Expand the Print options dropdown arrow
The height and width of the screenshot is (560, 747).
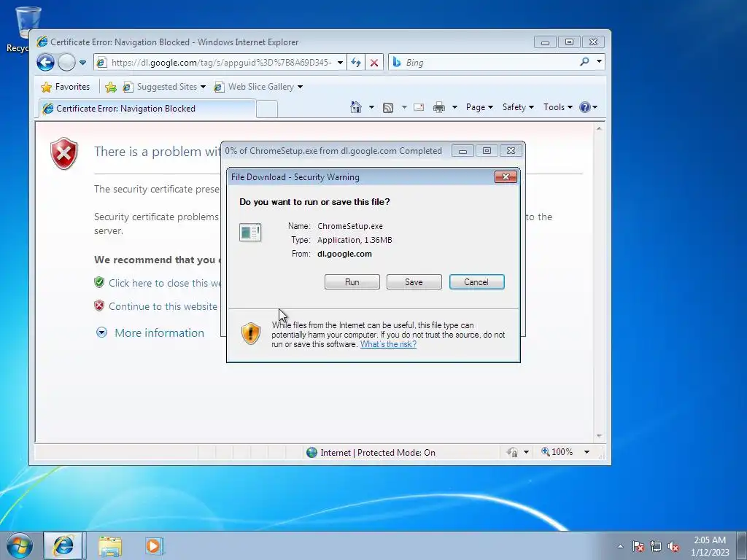coord(454,107)
